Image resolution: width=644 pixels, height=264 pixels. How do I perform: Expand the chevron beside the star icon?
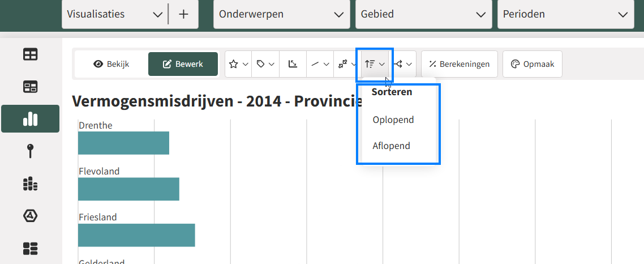[245, 64]
